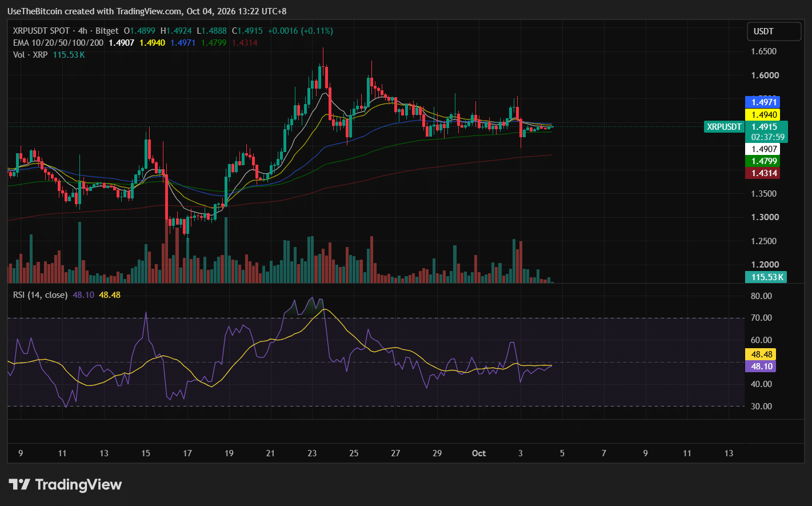Click date 5 on the time axis

pyautogui.click(x=562, y=453)
